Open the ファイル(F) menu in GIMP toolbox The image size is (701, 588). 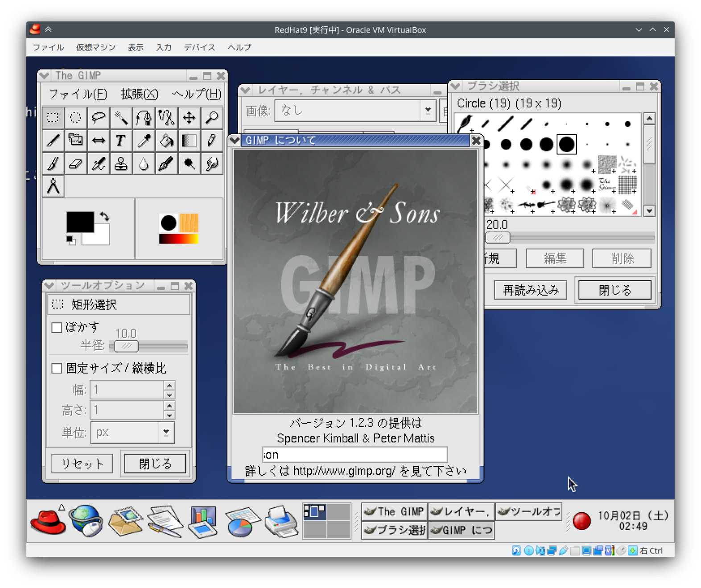tap(78, 94)
